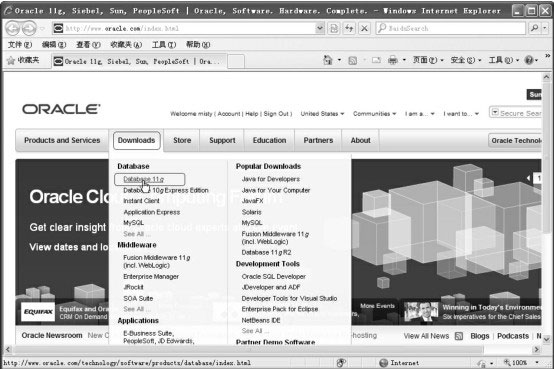Expand the Communities dropdown
554x369 pixels.
click(375, 114)
